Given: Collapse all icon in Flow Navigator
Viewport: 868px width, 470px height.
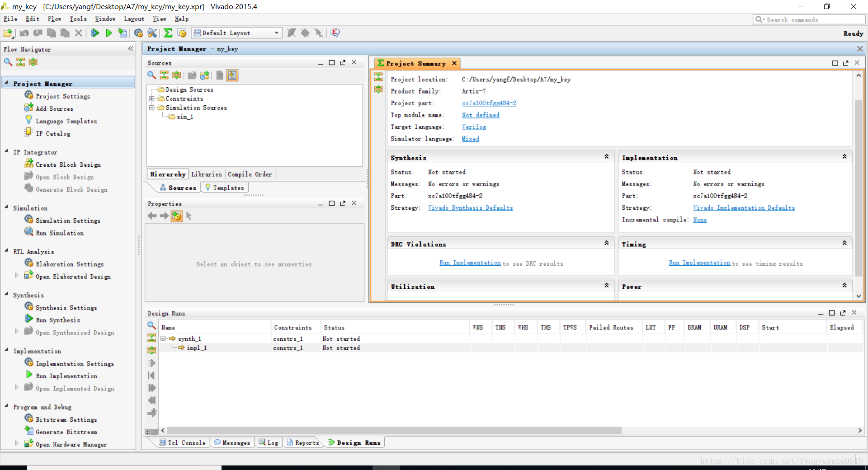Looking at the screenshot, I should (x=21, y=62).
